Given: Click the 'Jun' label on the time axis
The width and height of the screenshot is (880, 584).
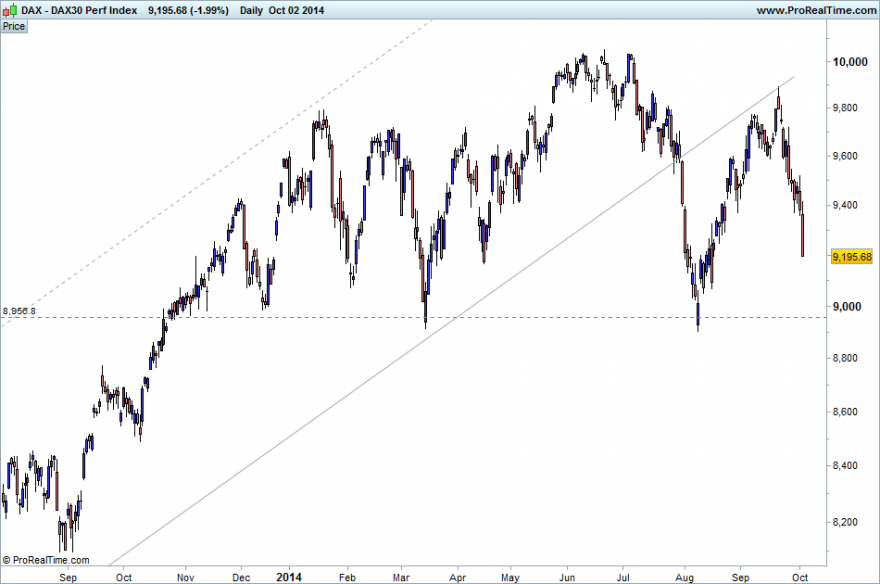Looking at the screenshot, I should point(567,577).
